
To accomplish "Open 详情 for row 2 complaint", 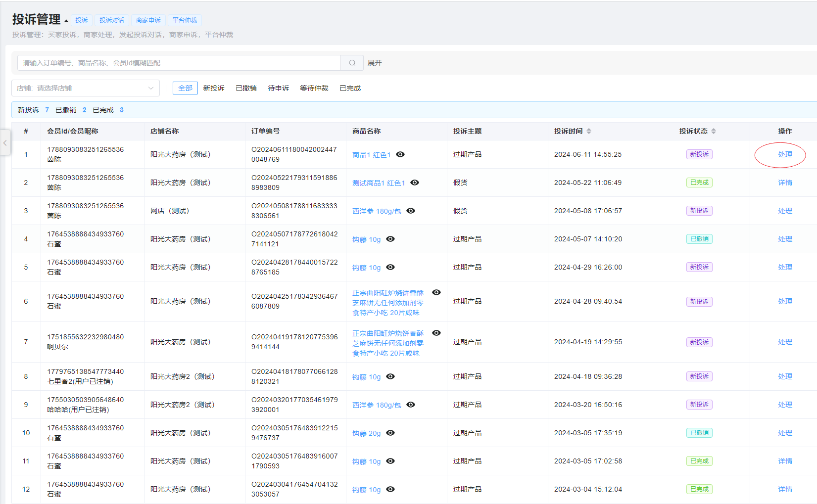I will tap(785, 183).
